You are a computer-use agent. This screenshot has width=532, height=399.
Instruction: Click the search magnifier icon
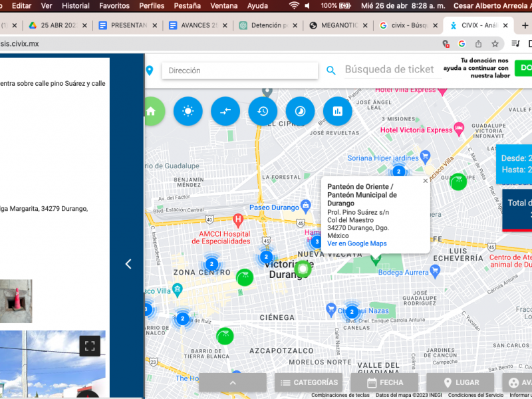click(x=331, y=70)
